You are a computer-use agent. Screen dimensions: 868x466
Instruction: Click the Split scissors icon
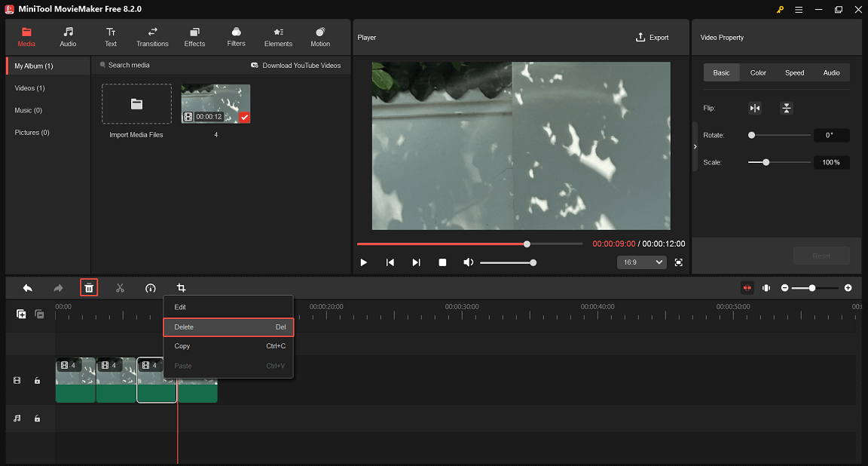tap(120, 288)
